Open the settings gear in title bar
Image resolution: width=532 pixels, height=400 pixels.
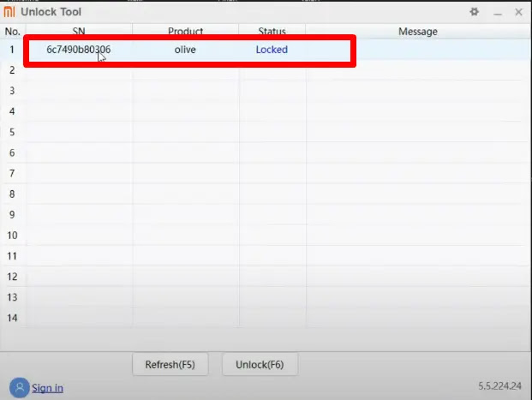[474, 12]
